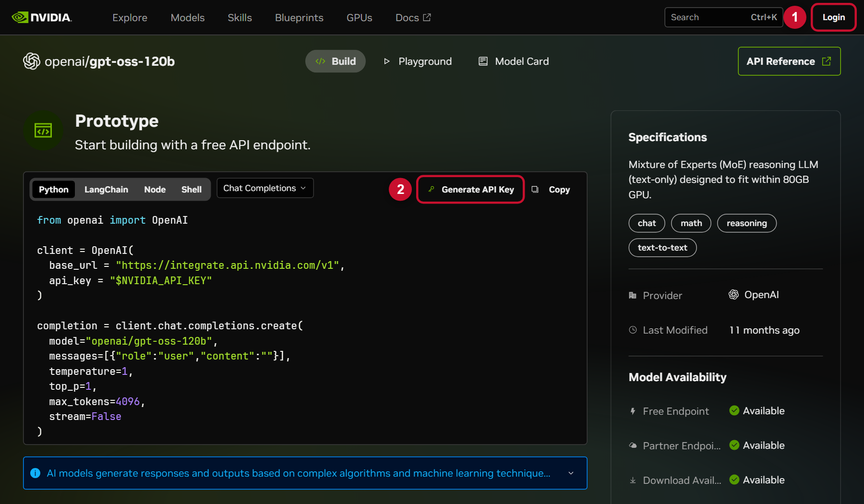Navigate to GPUs
The height and width of the screenshot is (504, 864).
pyautogui.click(x=360, y=17)
